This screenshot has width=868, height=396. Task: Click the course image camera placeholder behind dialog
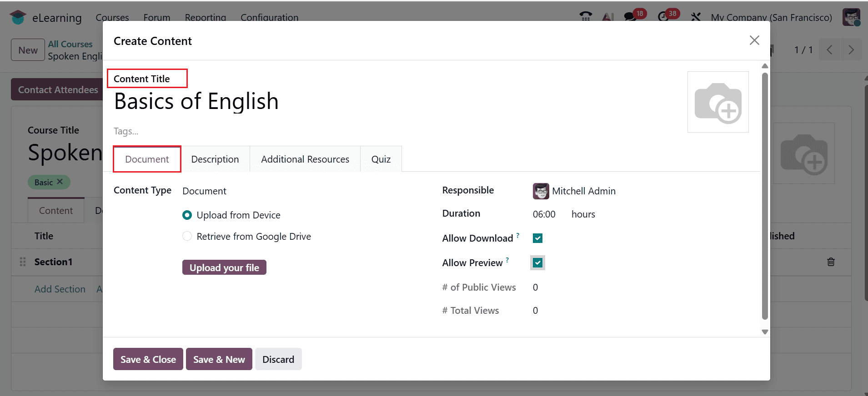[x=804, y=153]
